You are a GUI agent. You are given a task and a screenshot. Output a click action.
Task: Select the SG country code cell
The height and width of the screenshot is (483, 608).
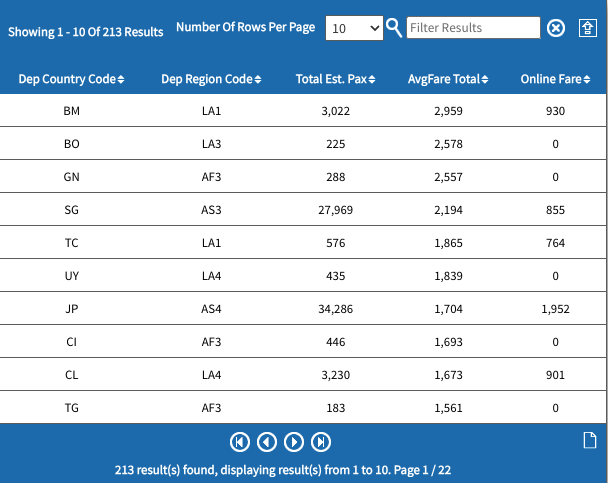(71, 210)
